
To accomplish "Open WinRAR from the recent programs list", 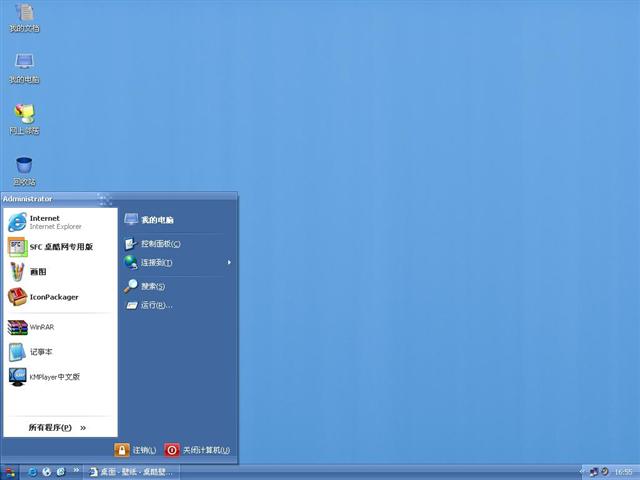I will (x=60, y=327).
